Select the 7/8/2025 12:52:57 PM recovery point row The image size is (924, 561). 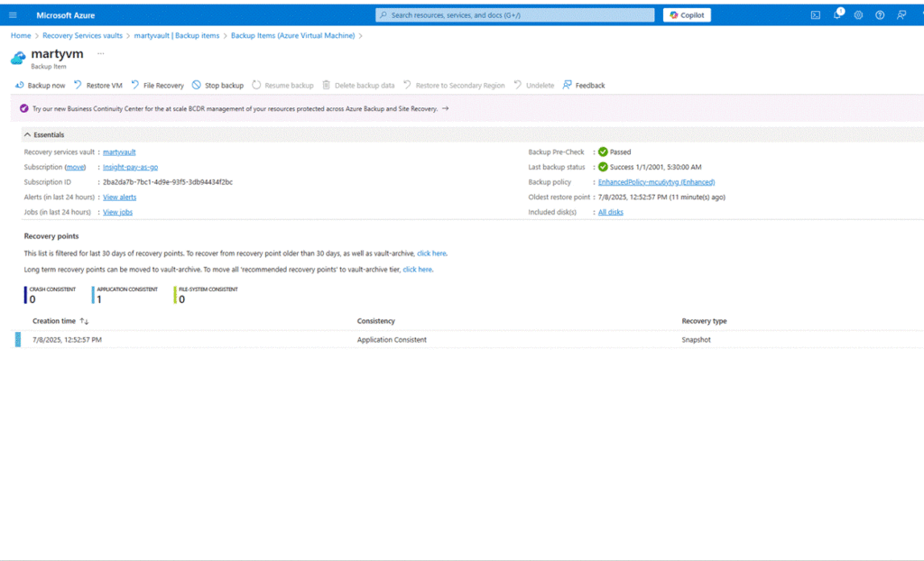coord(68,340)
